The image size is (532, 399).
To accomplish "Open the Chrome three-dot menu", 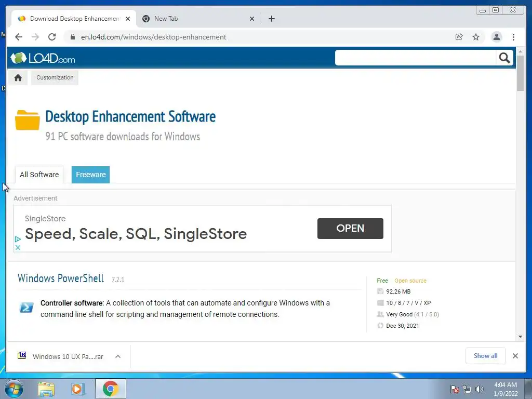I will (x=513, y=37).
